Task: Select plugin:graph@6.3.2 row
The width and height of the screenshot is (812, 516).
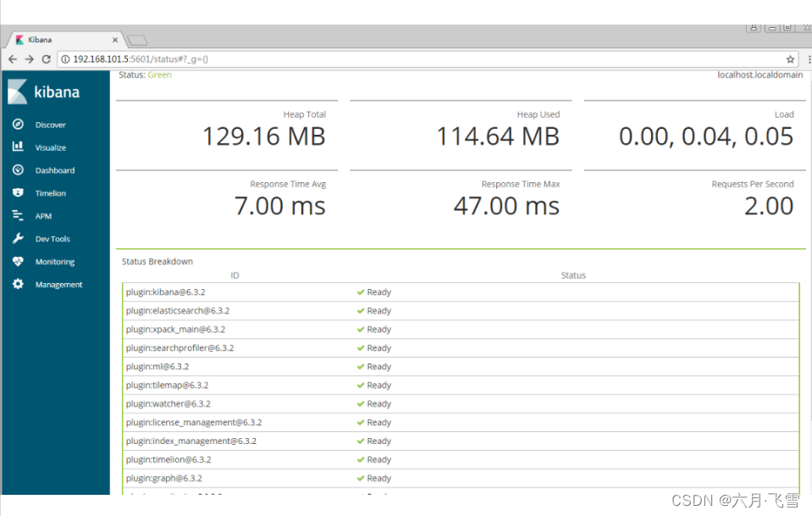Action: 461,479
